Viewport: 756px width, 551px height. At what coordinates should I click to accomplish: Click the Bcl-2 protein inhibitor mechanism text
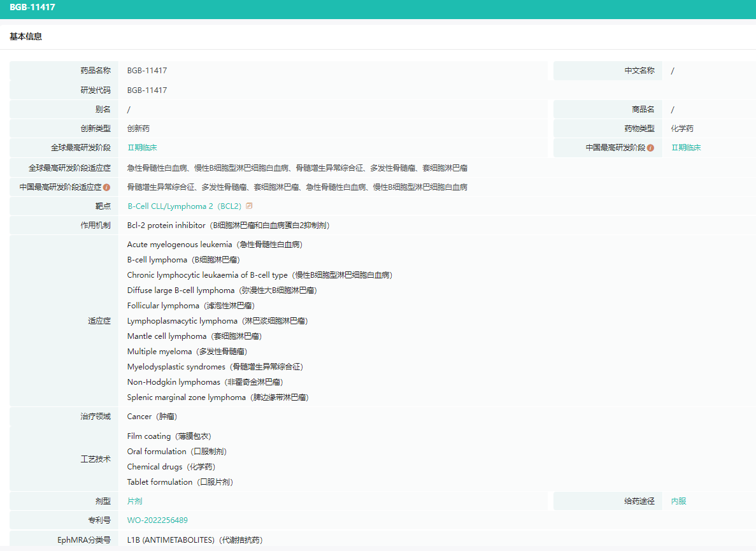point(229,225)
